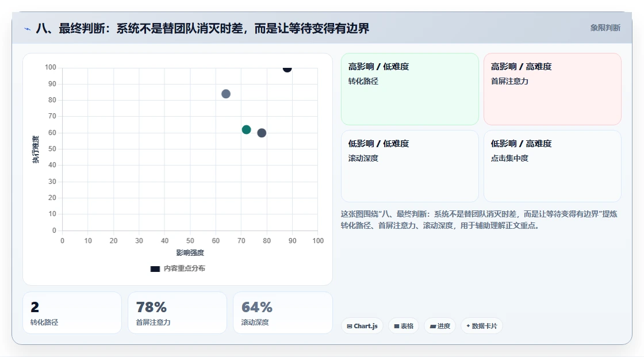
Task: Click the square icon in the 表格 chip
Action: point(397,326)
